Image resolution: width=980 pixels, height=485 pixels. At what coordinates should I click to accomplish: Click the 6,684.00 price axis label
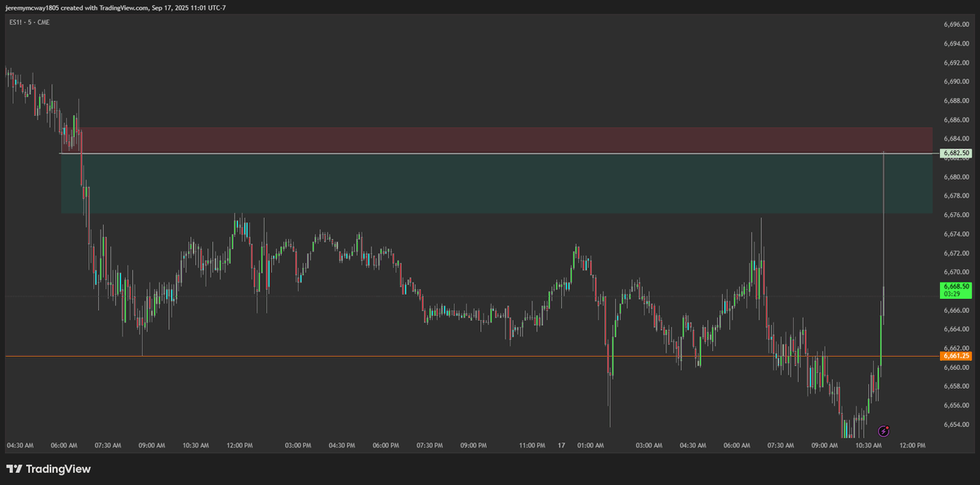point(955,139)
